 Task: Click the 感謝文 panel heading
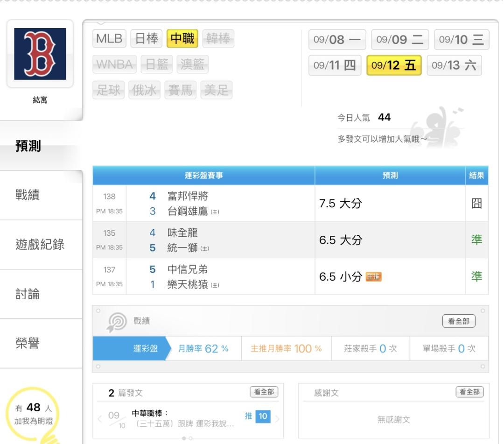click(326, 393)
